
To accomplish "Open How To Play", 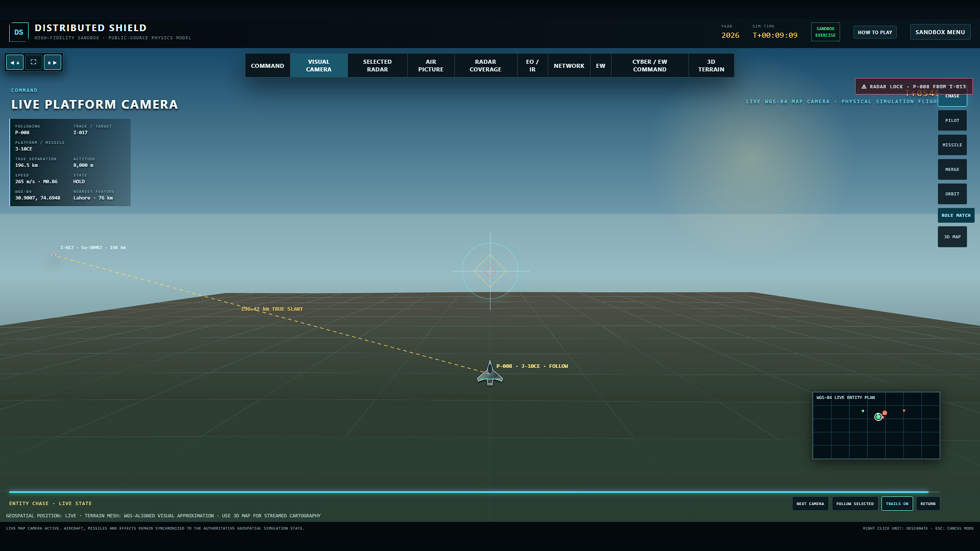I will click(x=875, y=32).
